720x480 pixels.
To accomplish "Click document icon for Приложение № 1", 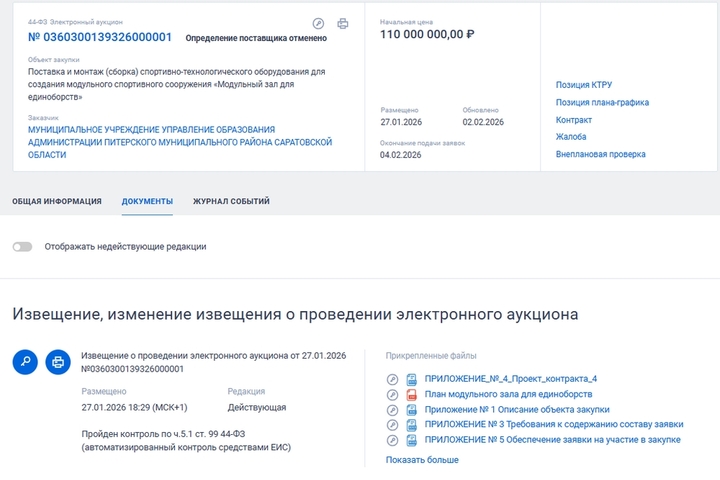I will [x=411, y=409].
